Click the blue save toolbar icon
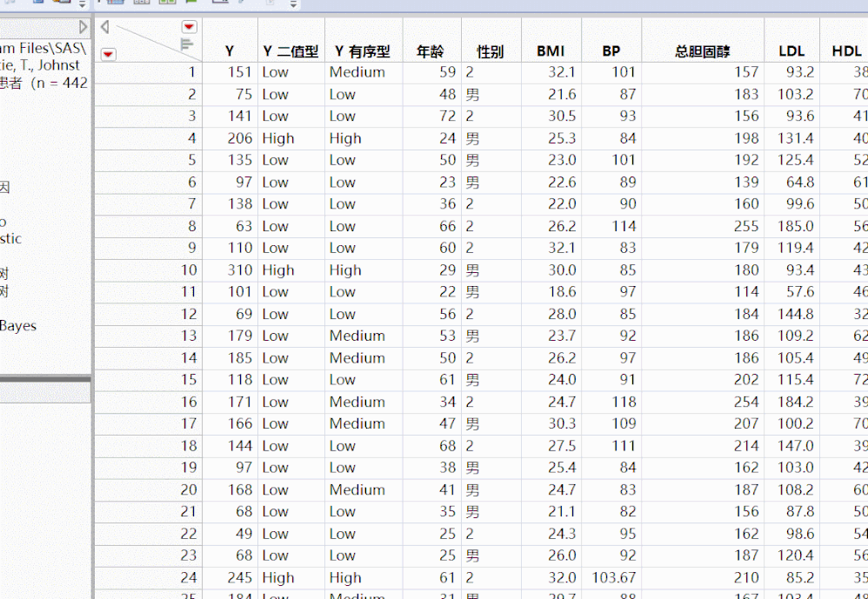The image size is (868, 599). pyautogui.click(x=37, y=3)
